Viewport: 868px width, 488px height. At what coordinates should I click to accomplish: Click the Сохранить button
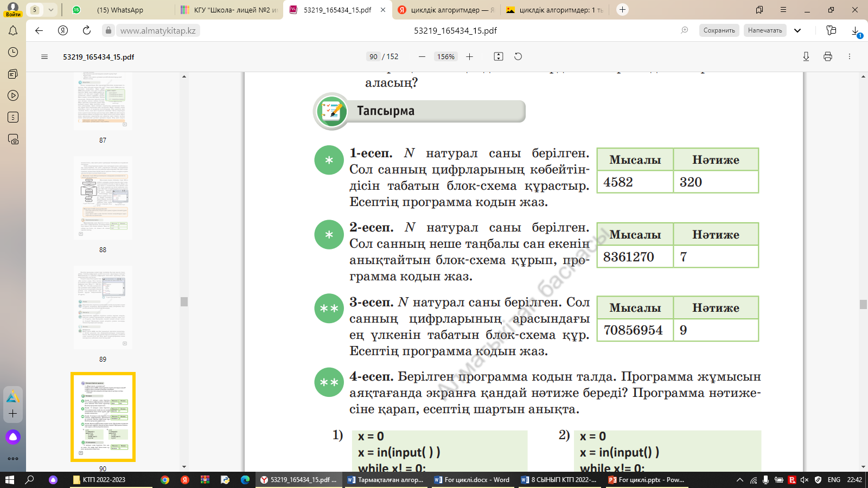(x=719, y=30)
